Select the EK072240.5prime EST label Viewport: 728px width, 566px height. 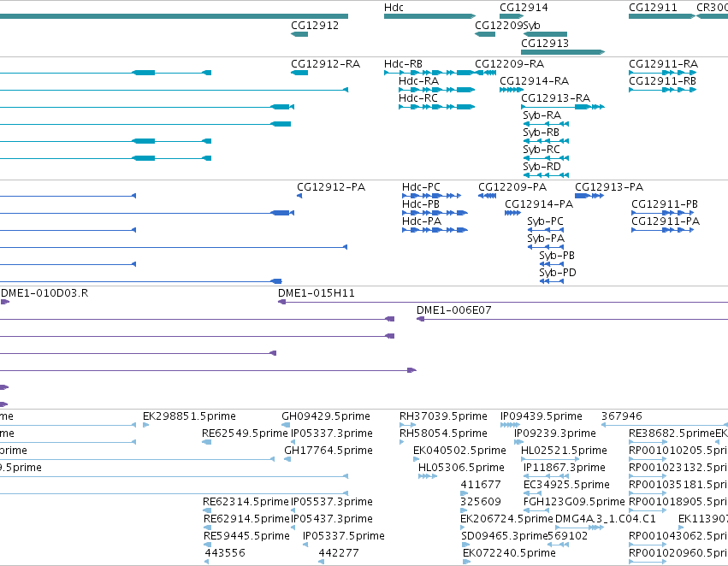pyautogui.click(x=509, y=553)
